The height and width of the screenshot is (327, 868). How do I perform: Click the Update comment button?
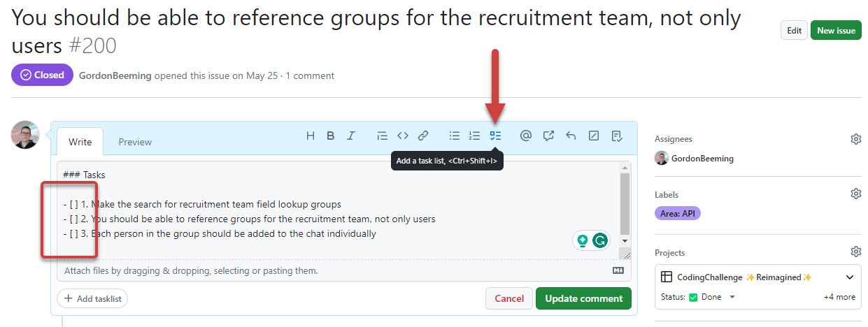(583, 298)
